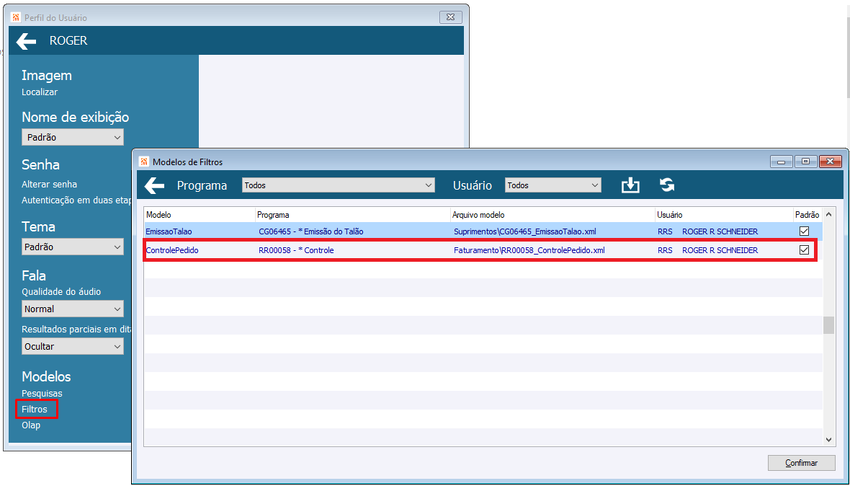Viewport: 850px width, 486px height.
Task: Click Suprimentos\CG06465_EmissaoTalao.xml cell
Action: (x=525, y=231)
